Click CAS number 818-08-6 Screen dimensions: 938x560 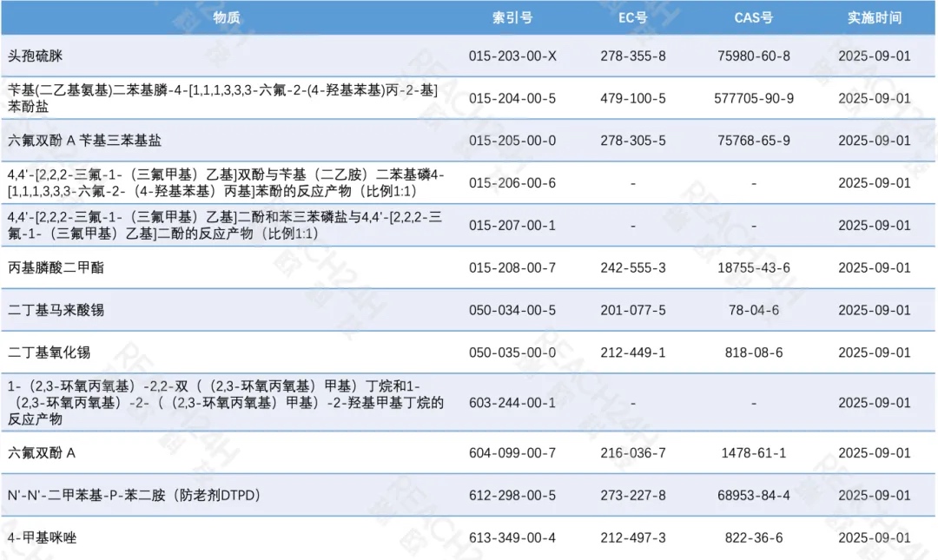(x=753, y=352)
